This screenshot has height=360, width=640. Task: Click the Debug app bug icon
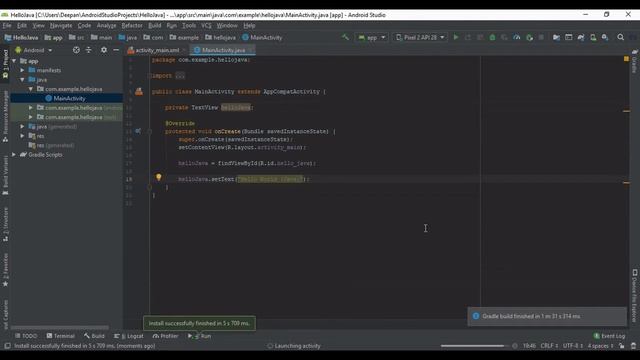492,37
